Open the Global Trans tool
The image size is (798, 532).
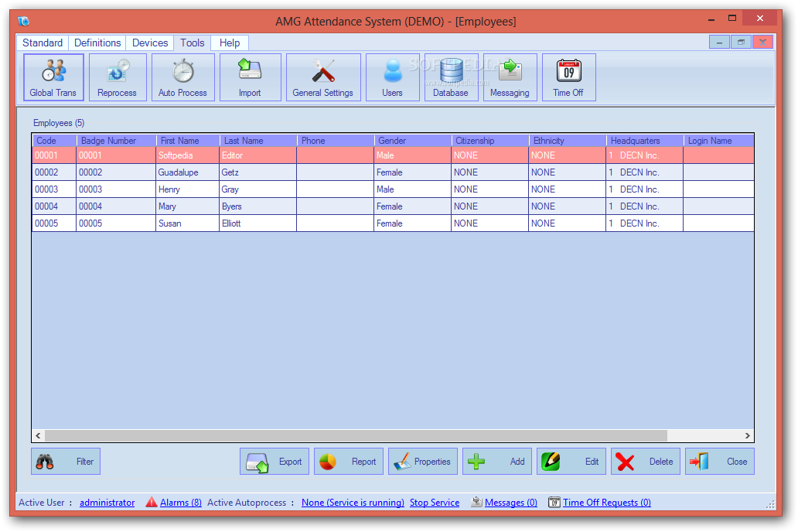(53, 77)
